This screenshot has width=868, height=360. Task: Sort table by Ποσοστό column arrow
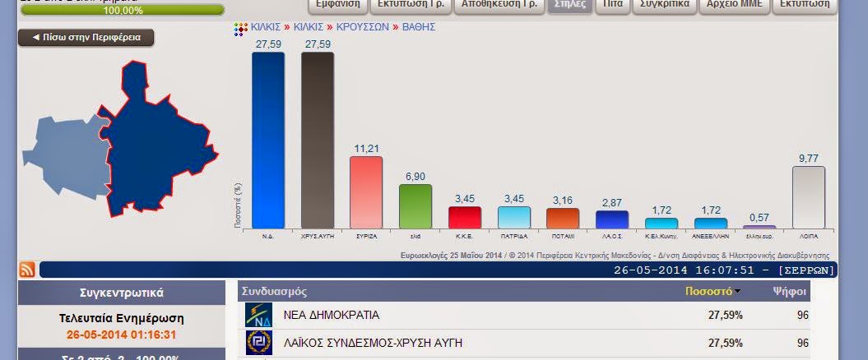[x=736, y=291]
